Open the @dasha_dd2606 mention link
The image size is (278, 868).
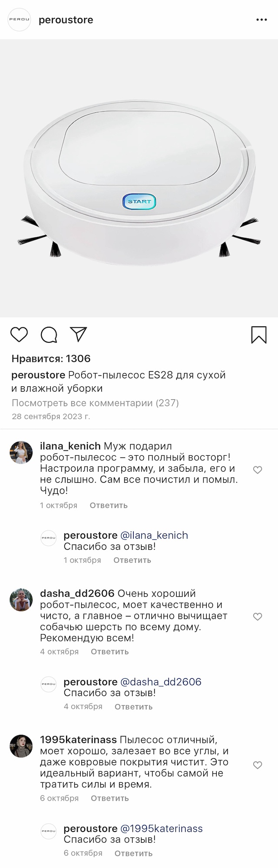click(160, 682)
